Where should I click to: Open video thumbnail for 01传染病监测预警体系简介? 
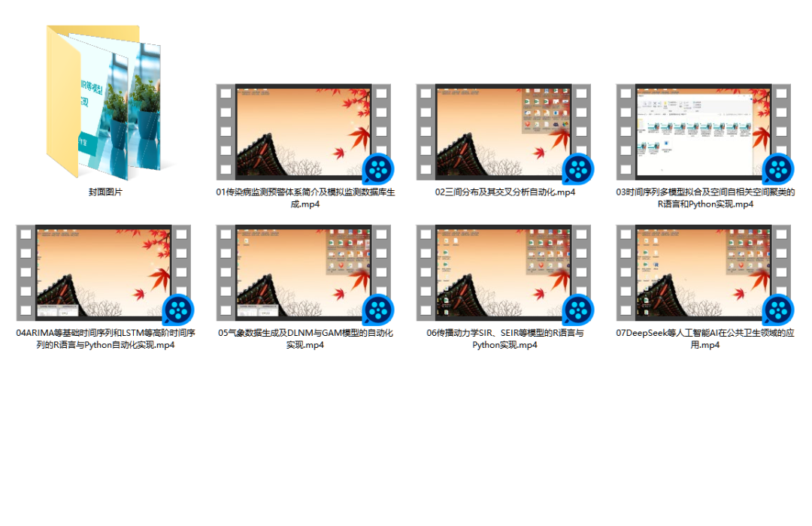point(304,132)
